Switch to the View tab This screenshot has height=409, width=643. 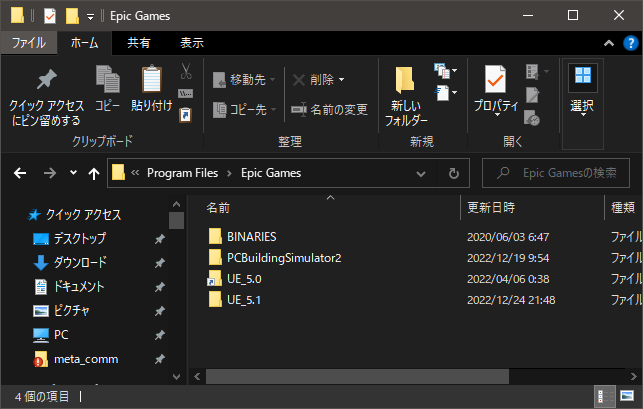click(192, 43)
